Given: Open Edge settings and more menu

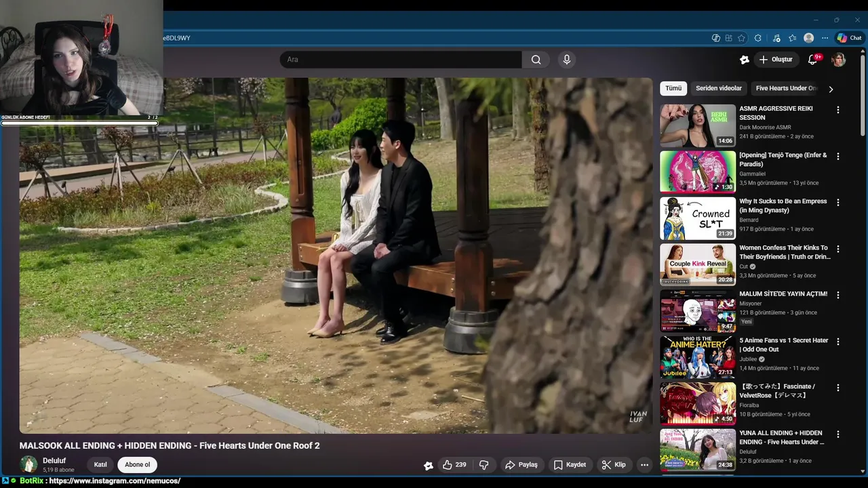Looking at the screenshot, I should 825,38.
